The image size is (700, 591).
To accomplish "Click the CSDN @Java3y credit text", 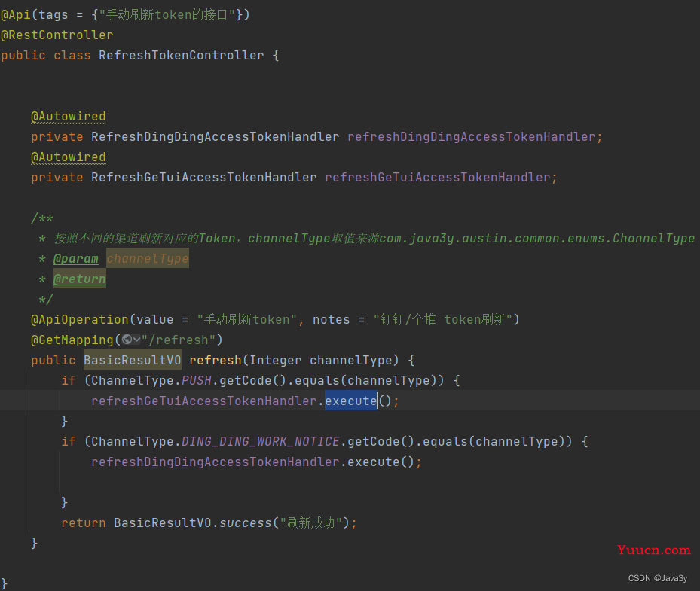I will [x=658, y=578].
